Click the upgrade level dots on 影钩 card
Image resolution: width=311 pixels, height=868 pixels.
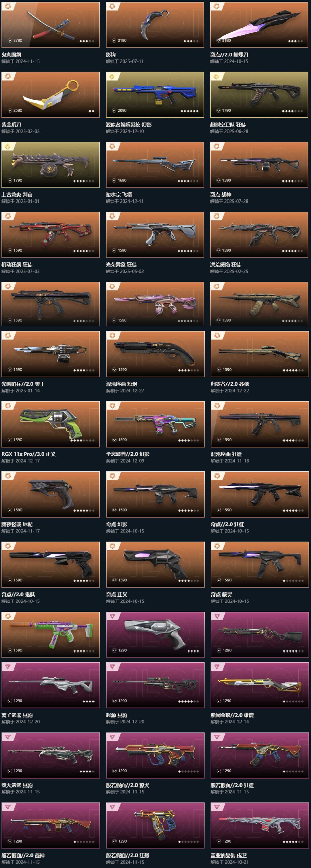pos(191,41)
